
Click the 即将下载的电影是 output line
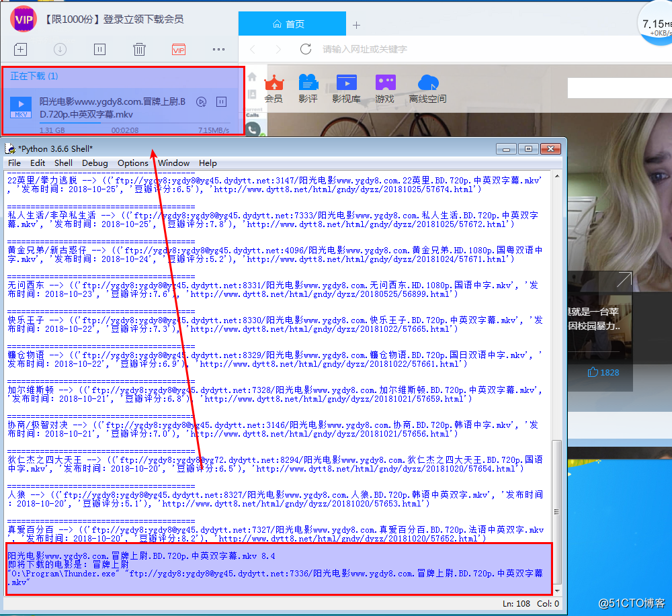point(68,564)
